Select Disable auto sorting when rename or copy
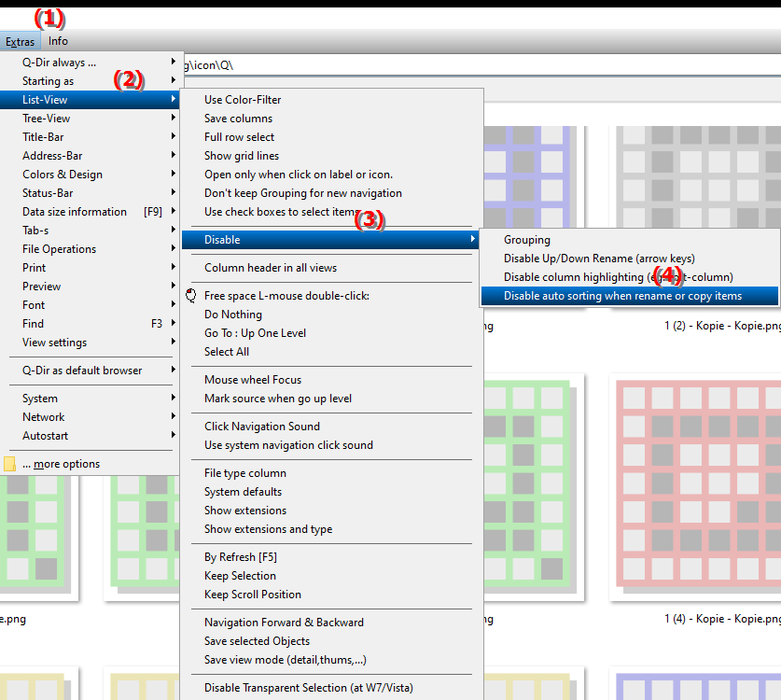Viewport: 781px width, 700px height. click(x=630, y=296)
